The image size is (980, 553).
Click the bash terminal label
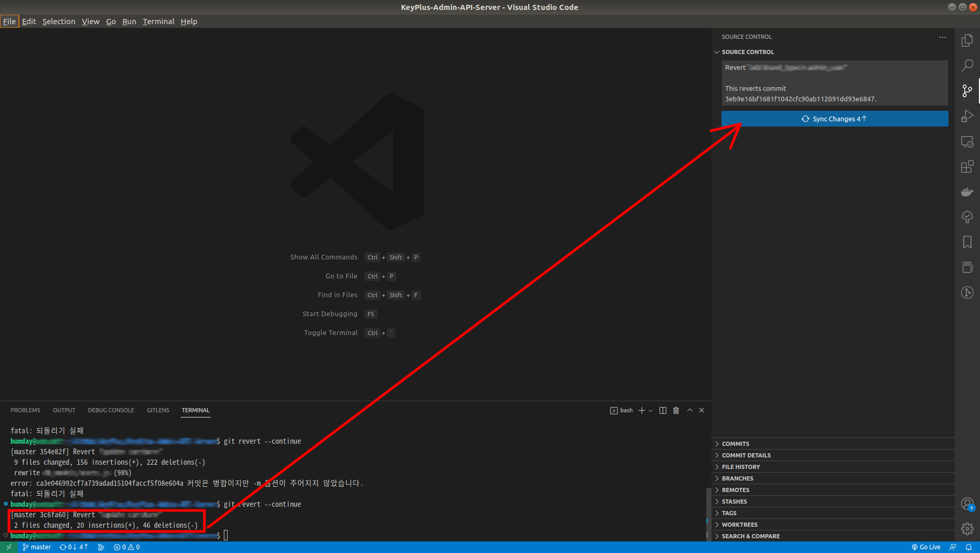point(622,410)
